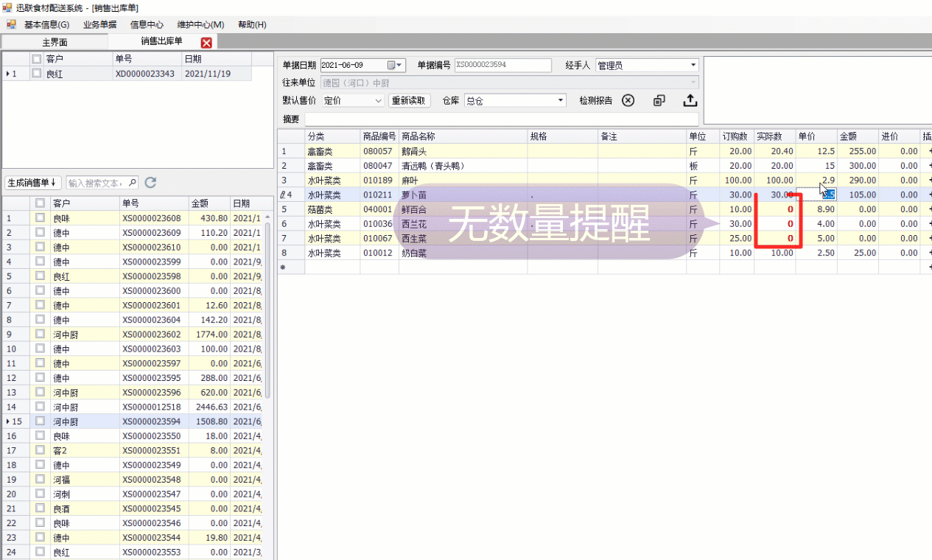Check the box for order XS0000023551
Image resolution: width=932 pixels, height=560 pixels.
[x=40, y=450]
